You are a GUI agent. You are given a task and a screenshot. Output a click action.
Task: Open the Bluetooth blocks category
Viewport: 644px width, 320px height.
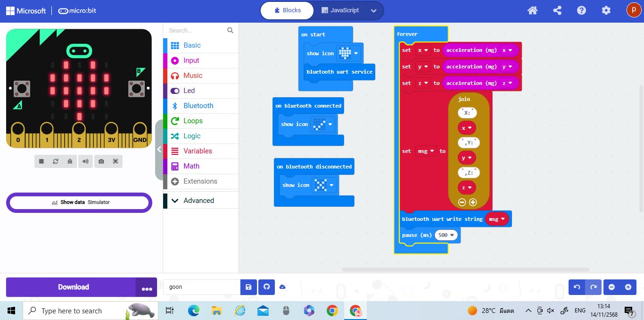(198, 106)
